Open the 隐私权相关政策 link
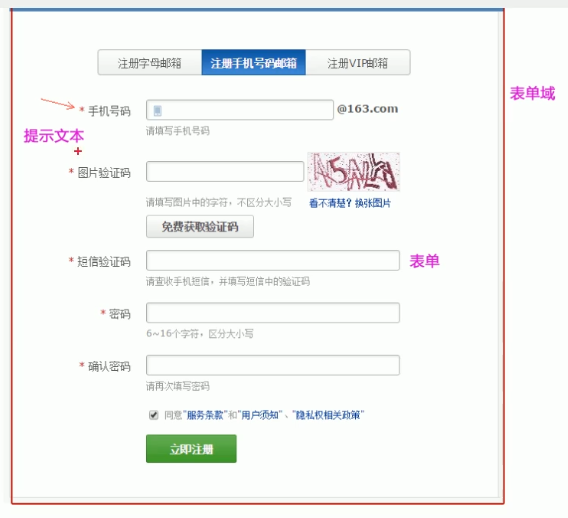Image resolution: width=568 pixels, height=518 pixels. tap(328, 415)
